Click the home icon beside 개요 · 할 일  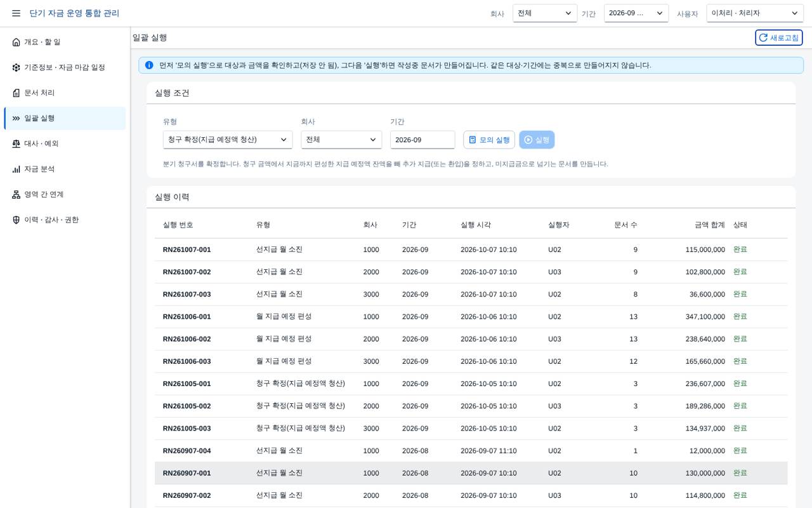point(16,42)
